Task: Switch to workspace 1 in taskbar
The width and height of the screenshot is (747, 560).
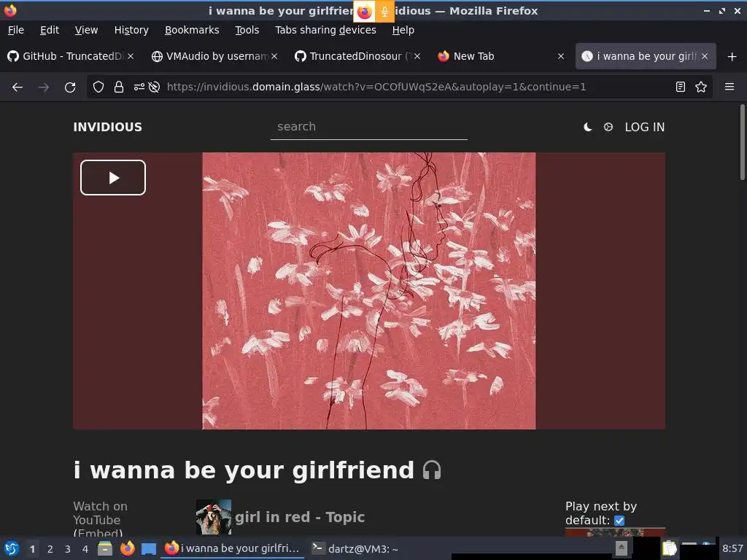Action: click(x=32, y=549)
